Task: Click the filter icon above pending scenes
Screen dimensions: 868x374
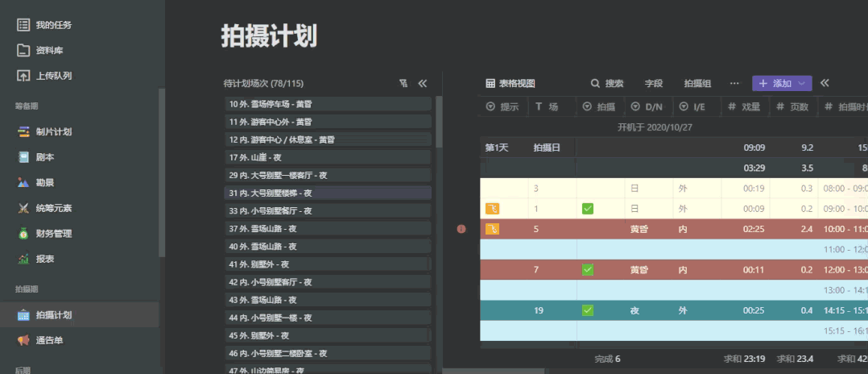Action: point(403,83)
